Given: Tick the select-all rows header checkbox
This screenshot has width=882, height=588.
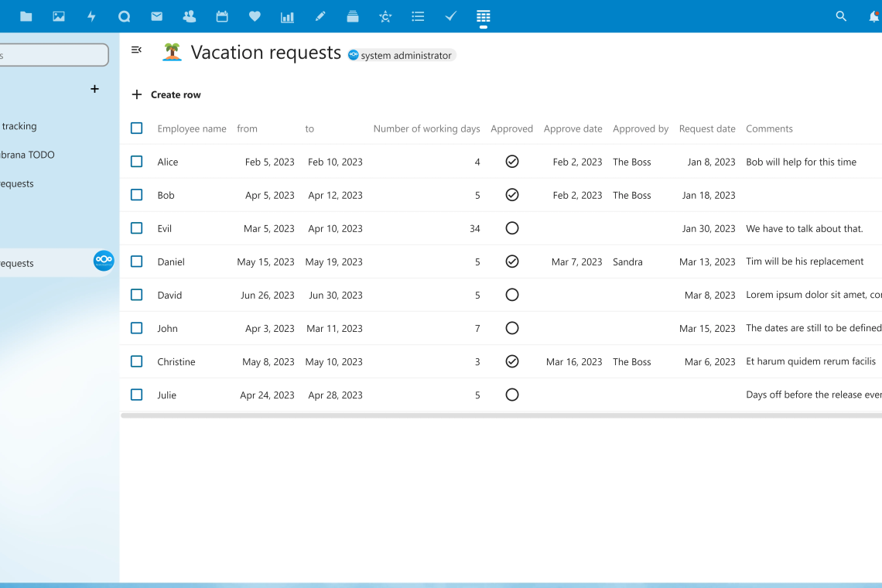Looking at the screenshot, I should (137, 128).
